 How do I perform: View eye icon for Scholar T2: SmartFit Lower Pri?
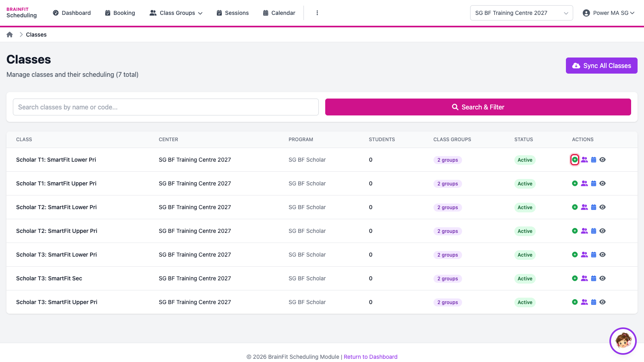603,207
